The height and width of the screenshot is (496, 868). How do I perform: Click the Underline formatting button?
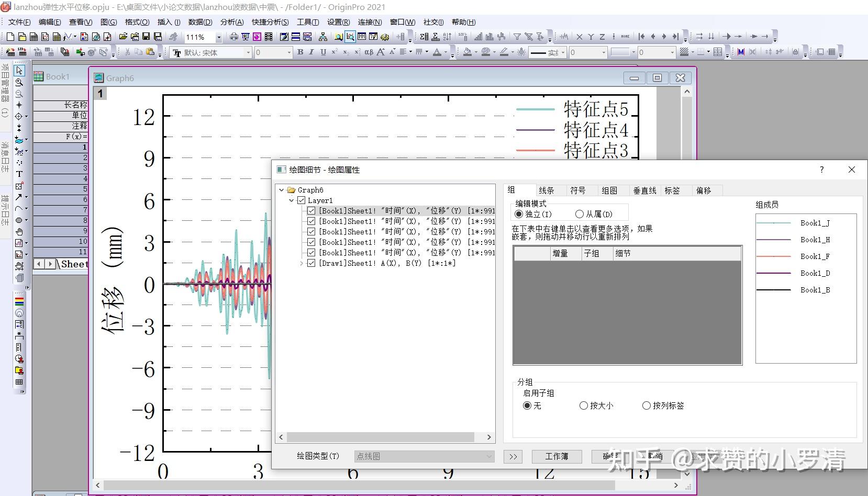323,52
